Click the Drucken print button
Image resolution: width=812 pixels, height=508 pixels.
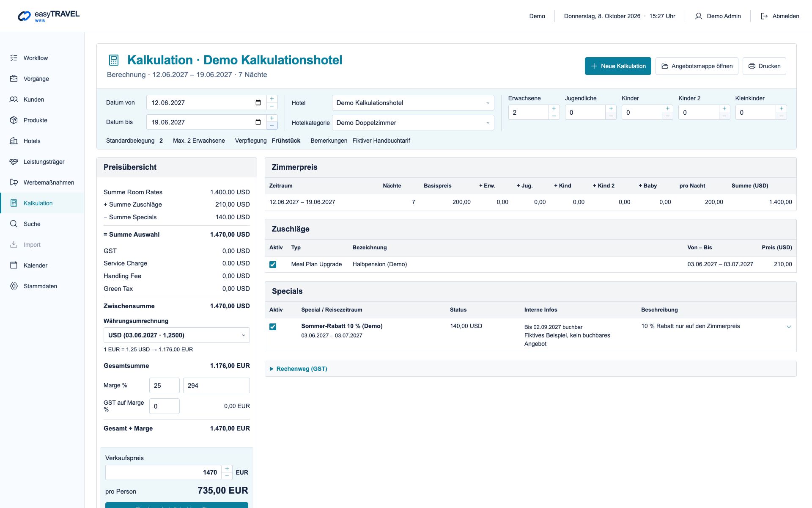click(764, 66)
